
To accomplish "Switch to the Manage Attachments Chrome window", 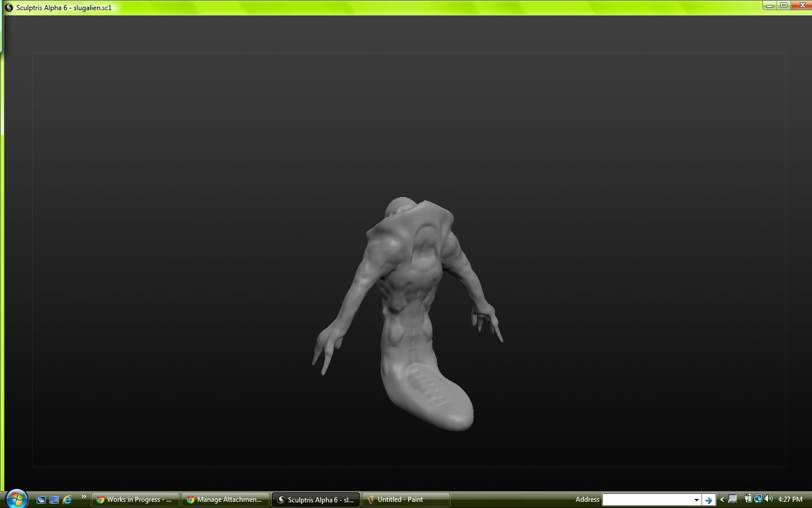I will (x=226, y=500).
